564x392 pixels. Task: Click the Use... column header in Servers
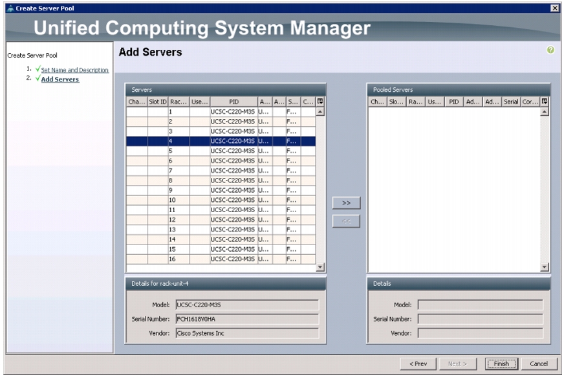click(x=200, y=102)
